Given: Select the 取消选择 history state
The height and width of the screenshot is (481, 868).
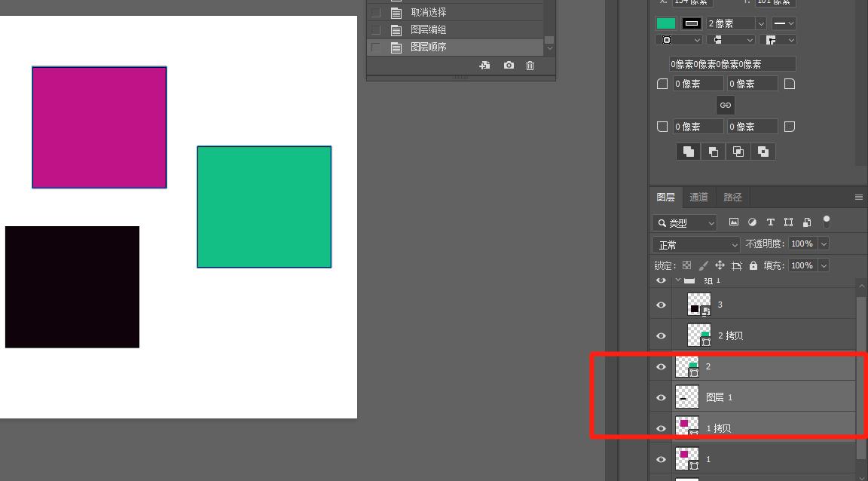Looking at the screenshot, I should coord(429,13).
